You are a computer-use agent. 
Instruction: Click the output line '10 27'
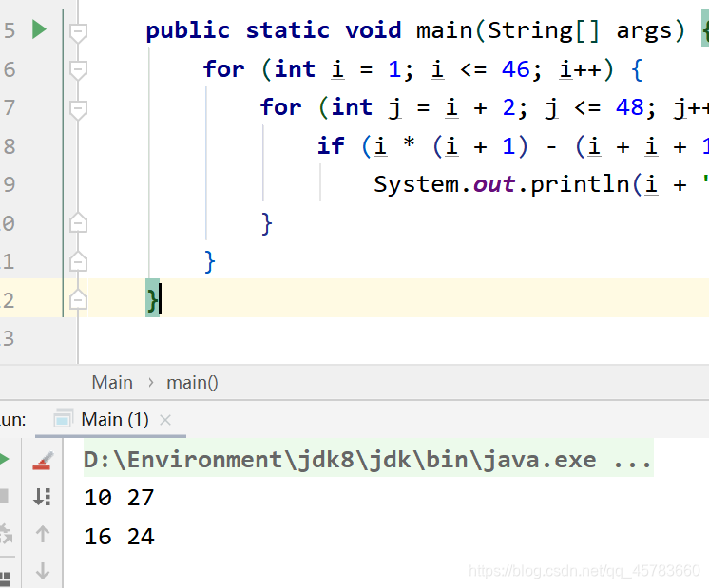click(119, 498)
